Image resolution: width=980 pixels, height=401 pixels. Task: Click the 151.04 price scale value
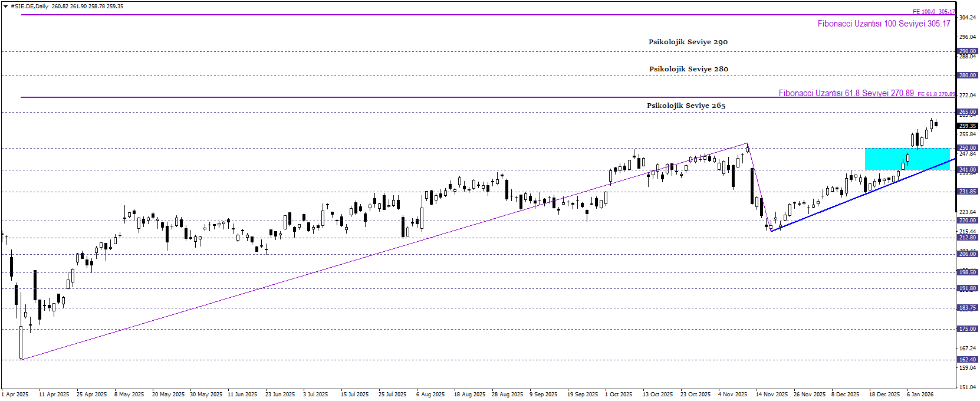pos(968,387)
